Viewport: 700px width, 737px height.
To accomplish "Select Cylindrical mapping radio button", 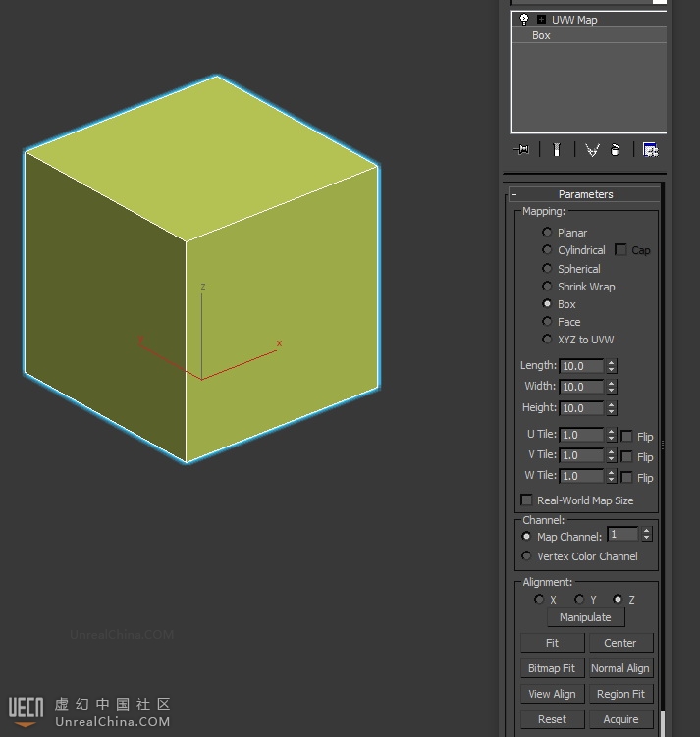I will (547, 249).
